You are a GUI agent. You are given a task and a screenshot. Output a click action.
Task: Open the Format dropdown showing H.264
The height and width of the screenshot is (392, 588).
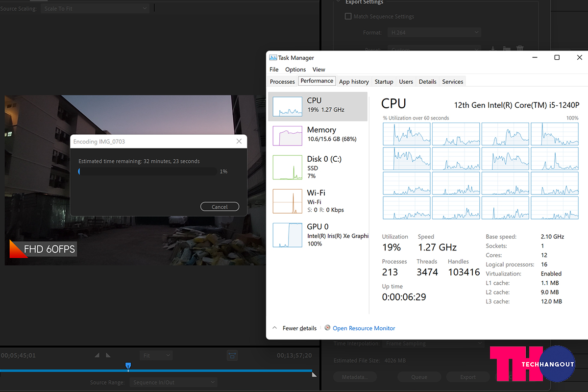click(434, 32)
